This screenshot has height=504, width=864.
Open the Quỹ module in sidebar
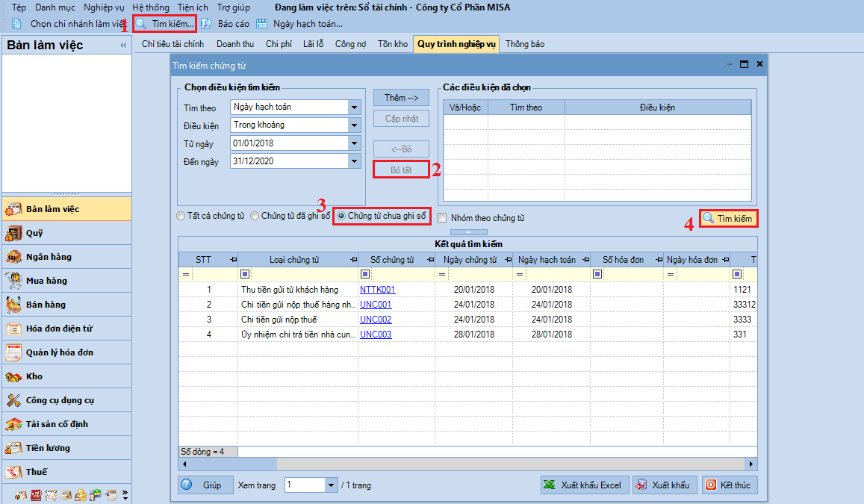click(66, 233)
